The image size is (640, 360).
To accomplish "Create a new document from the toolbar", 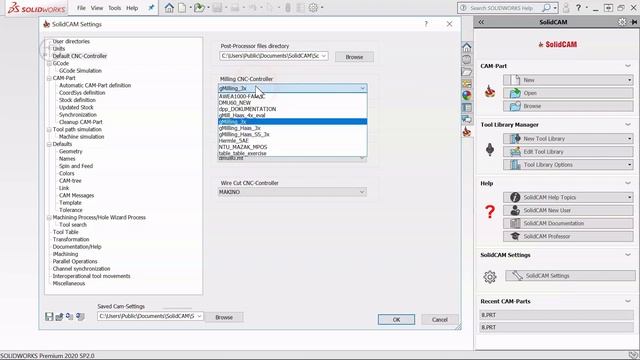I will [182, 8].
